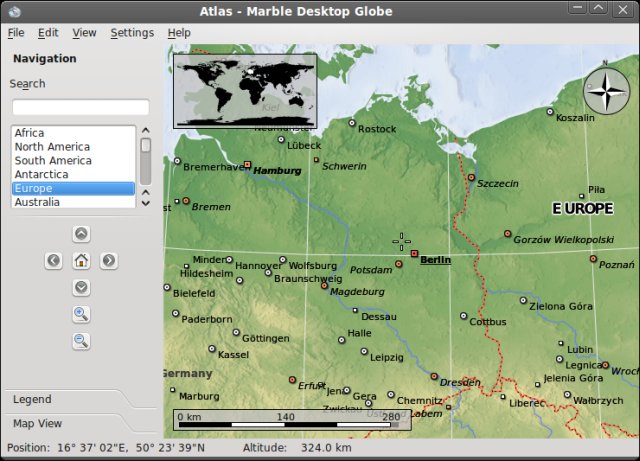The image size is (640, 461).
Task: Click the Halle city marker
Action: click(342, 340)
